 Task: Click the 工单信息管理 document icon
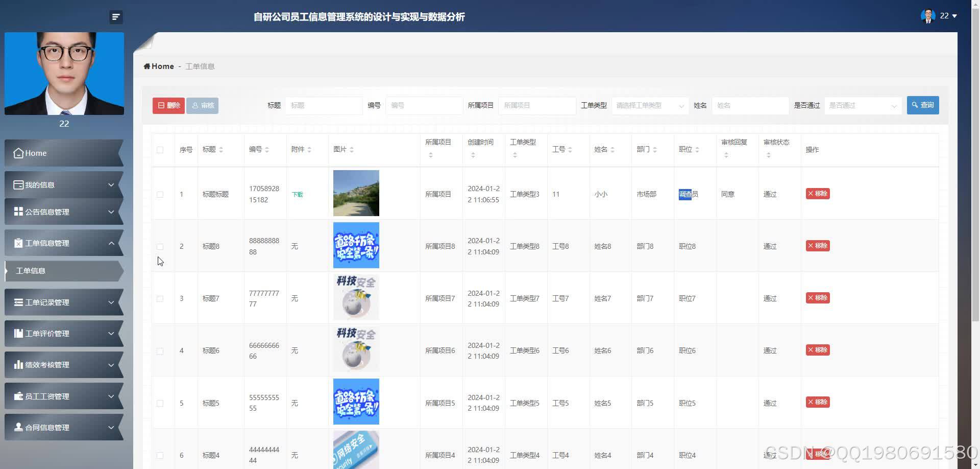click(x=19, y=243)
